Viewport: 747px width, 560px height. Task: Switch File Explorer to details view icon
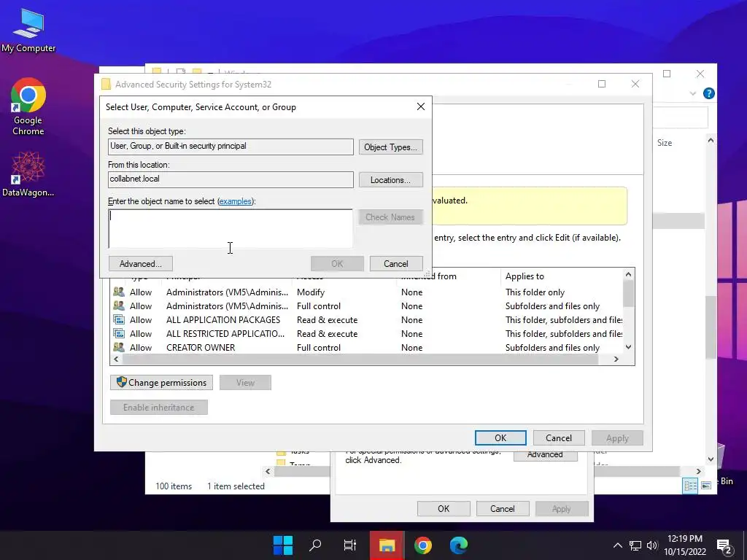click(x=690, y=485)
